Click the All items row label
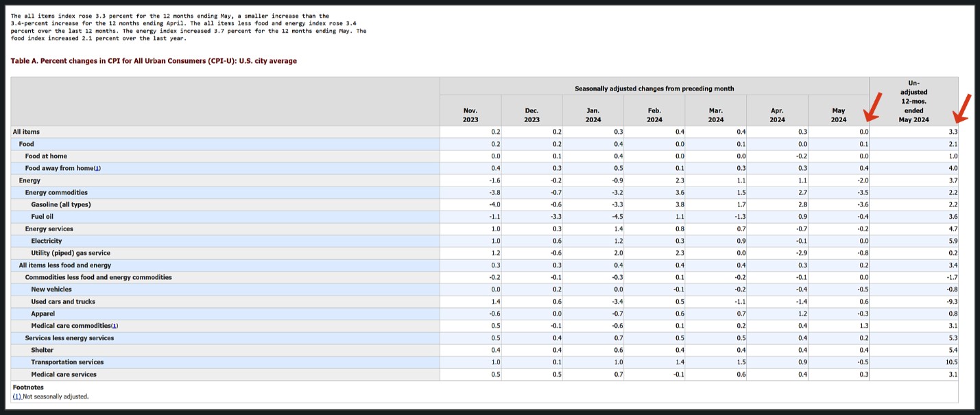 pyautogui.click(x=27, y=132)
